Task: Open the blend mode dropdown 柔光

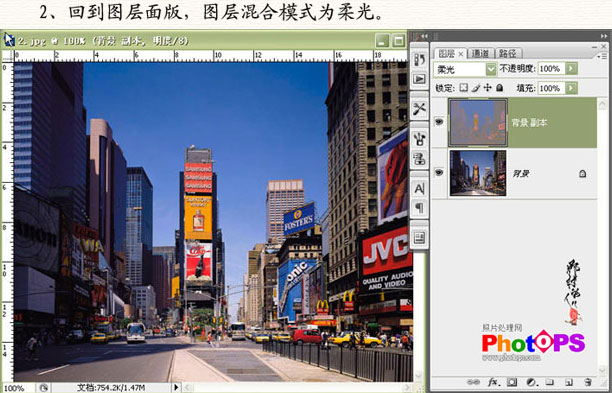Action: [465, 69]
